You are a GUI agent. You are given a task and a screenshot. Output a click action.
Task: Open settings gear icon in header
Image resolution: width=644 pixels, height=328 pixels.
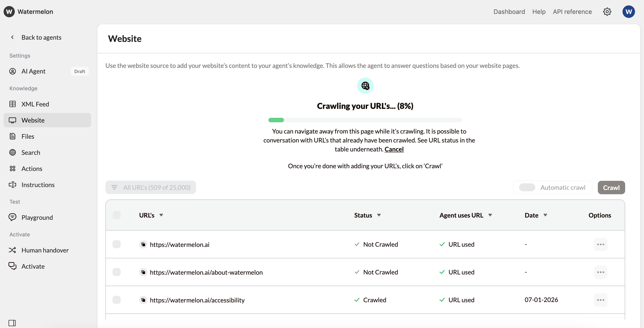pyautogui.click(x=607, y=11)
